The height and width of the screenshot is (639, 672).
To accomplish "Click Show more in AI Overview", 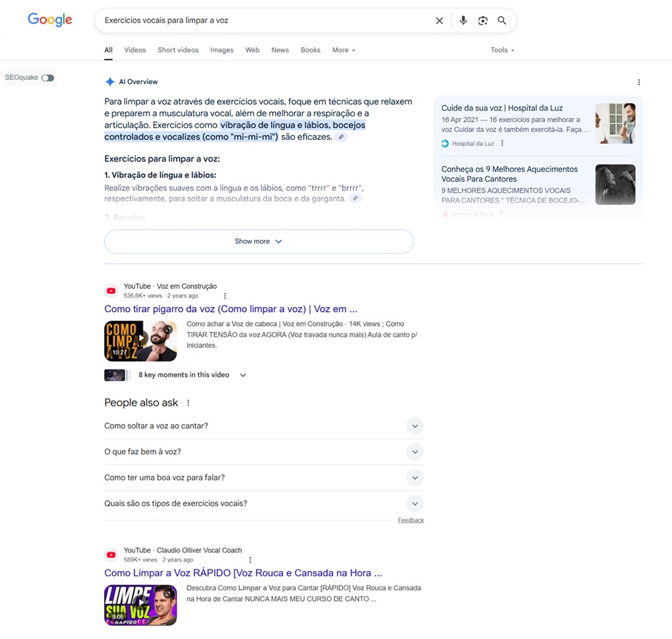I will click(x=259, y=241).
